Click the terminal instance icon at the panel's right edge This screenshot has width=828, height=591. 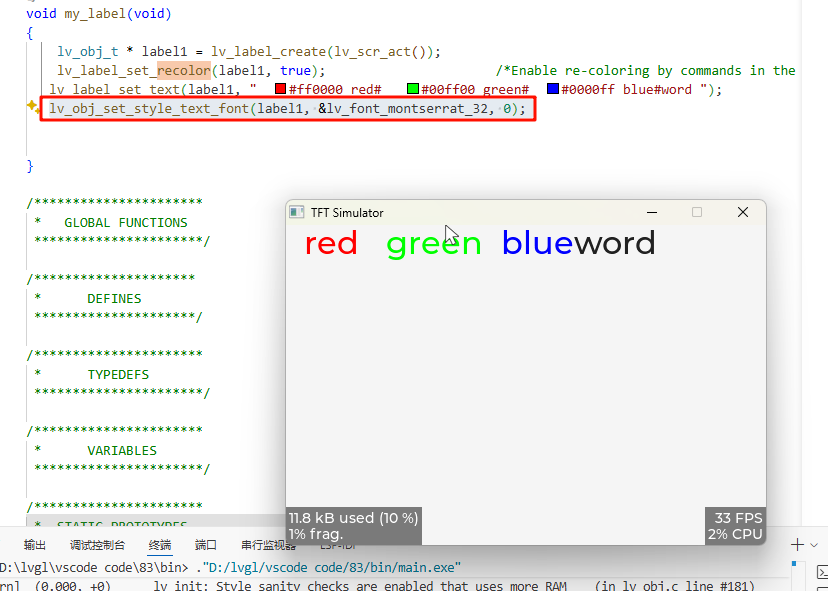pyautogui.click(x=820, y=573)
